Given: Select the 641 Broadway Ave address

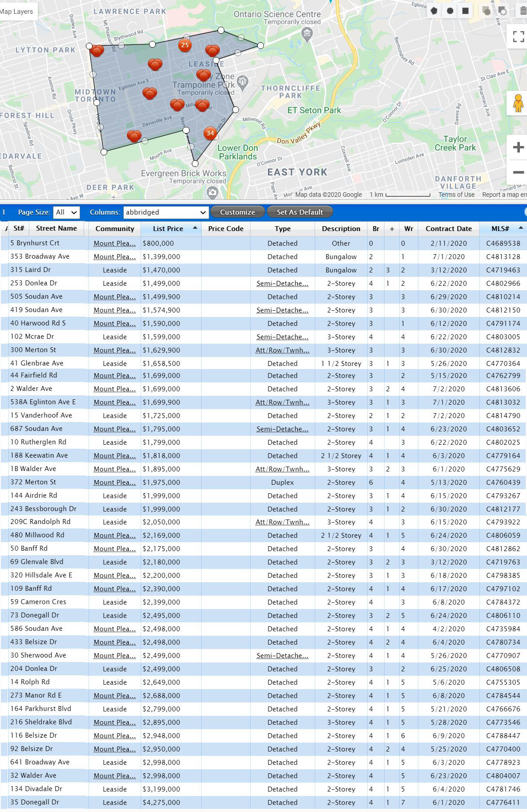Looking at the screenshot, I should click(x=40, y=762).
